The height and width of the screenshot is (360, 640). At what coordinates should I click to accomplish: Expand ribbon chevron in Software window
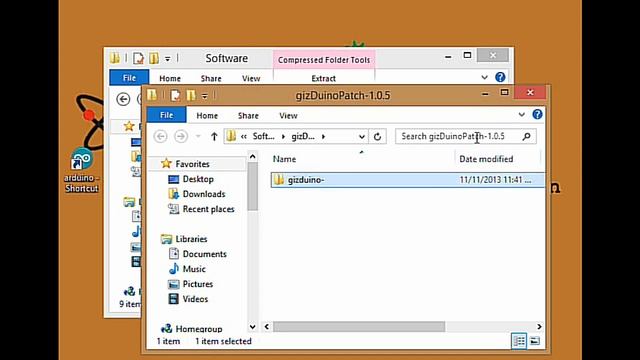click(484, 77)
